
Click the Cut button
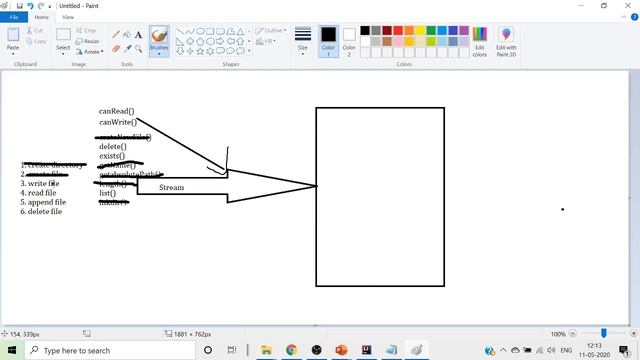click(35, 31)
